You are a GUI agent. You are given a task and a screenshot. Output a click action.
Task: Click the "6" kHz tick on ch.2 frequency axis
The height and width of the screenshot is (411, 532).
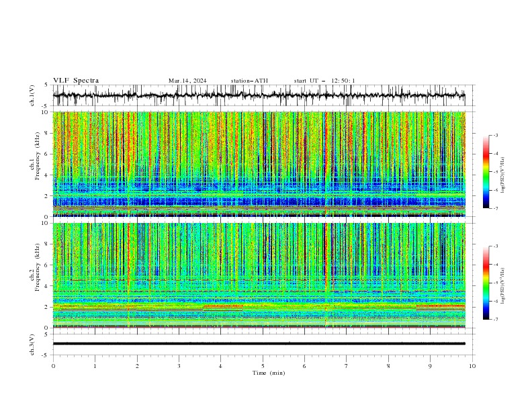tap(46, 265)
